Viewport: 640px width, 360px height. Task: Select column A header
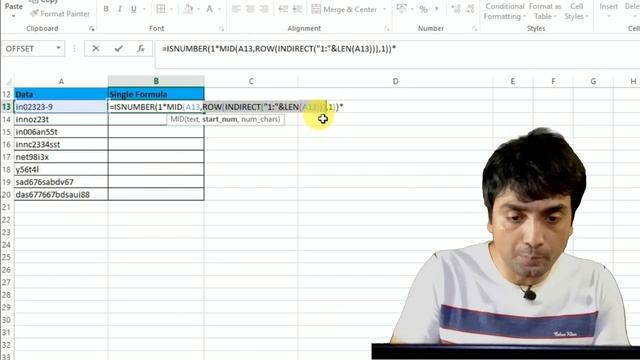(x=61, y=81)
